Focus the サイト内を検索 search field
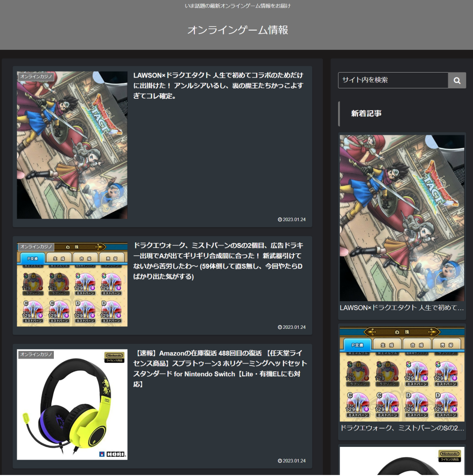The height and width of the screenshot is (476, 473). [393, 80]
